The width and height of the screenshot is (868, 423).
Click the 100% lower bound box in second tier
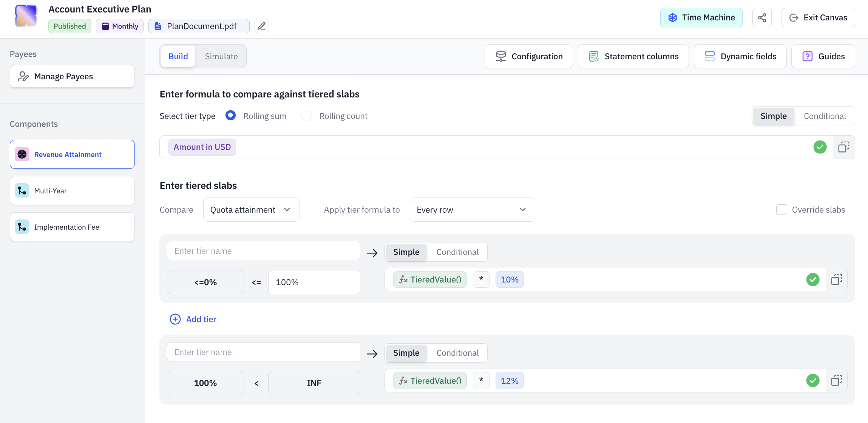pos(205,383)
